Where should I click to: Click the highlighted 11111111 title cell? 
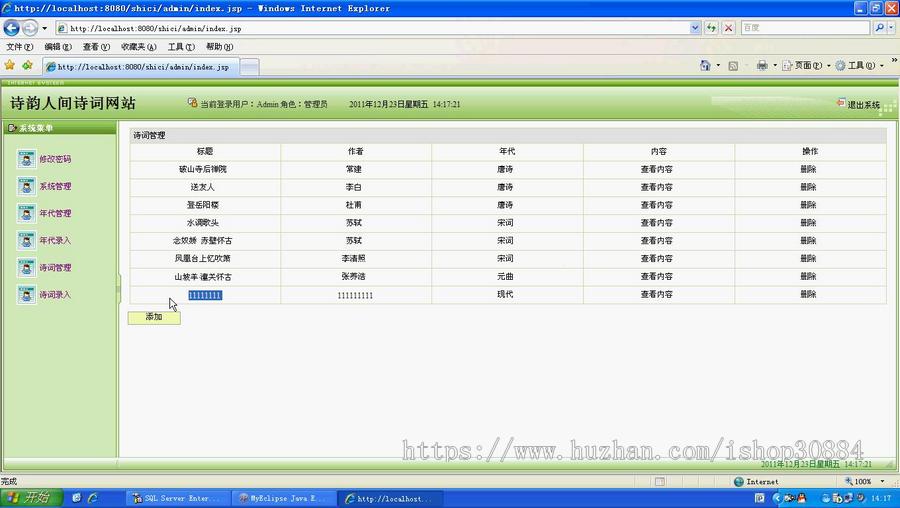205,295
